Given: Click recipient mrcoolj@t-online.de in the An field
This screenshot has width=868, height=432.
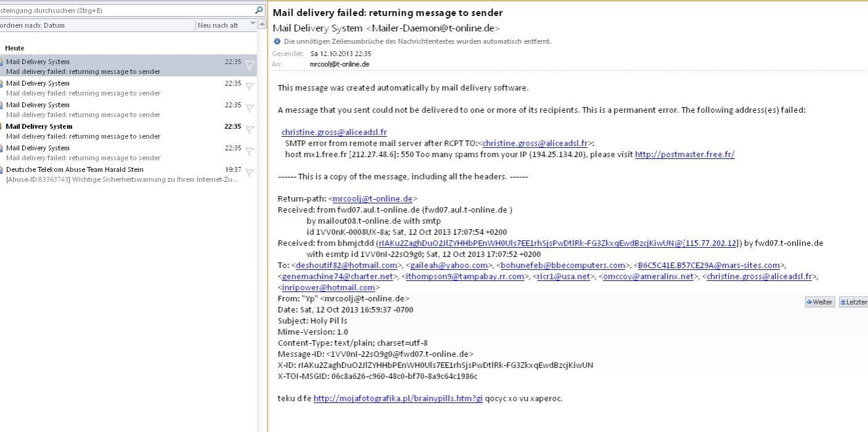Looking at the screenshot, I should click(340, 64).
